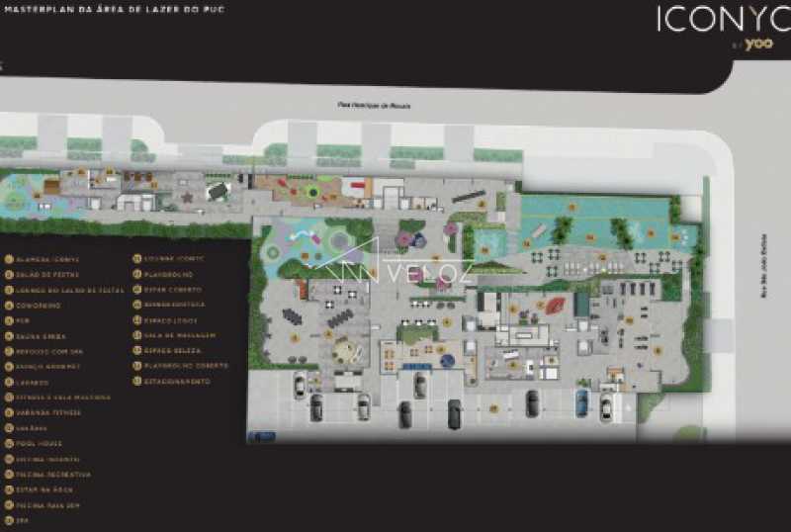Screen dimensions: 791x532
Task: Click the Pub numbered legend marker
Action: [x=9, y=321]
